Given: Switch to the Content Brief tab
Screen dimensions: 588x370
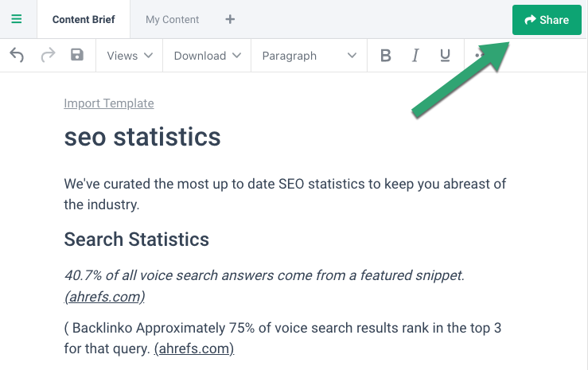Looking at the screenshot, I should click(84, 19).
